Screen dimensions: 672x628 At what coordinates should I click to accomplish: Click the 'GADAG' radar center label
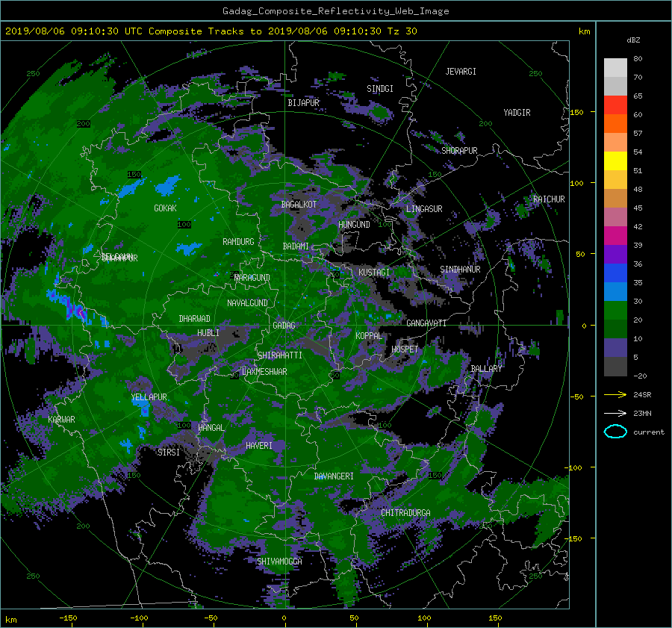pos(284,326)
